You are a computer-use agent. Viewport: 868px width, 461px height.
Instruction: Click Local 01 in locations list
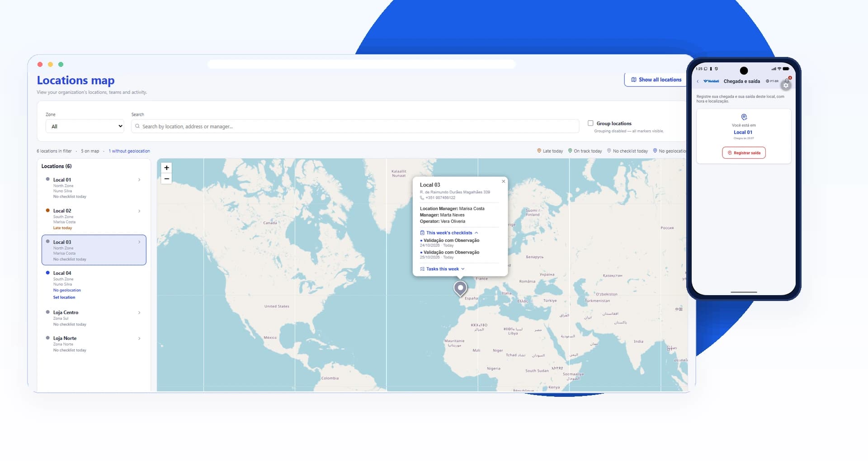(94, 188)
